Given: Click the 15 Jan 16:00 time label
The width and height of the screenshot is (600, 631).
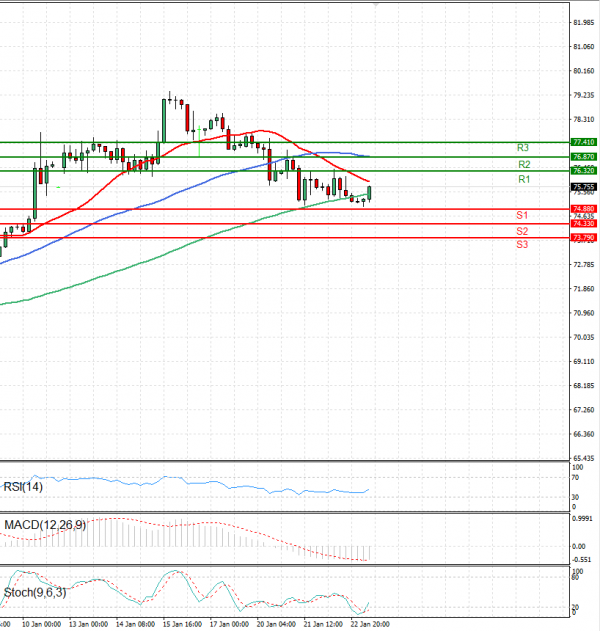Looking at the screenshot, I should (182, 624).
